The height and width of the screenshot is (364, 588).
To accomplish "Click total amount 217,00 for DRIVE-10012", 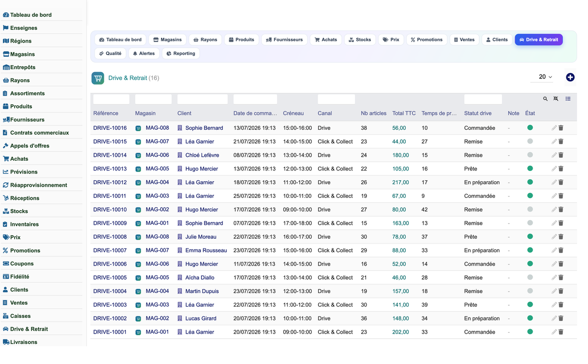I will click(400, 182).
